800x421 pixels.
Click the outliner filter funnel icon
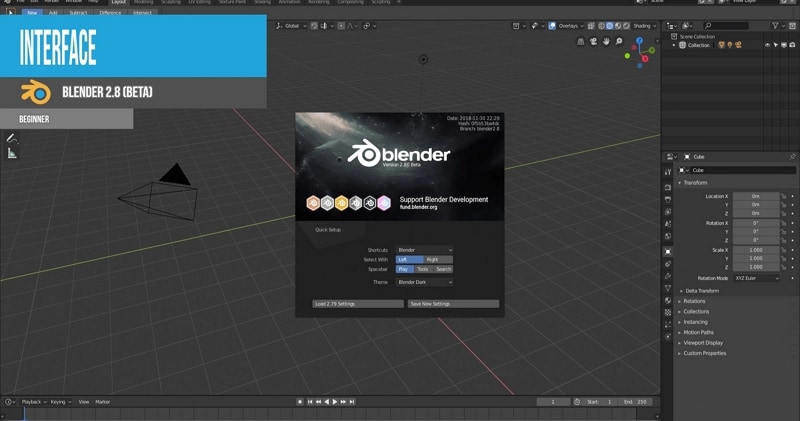pos(775,26)
